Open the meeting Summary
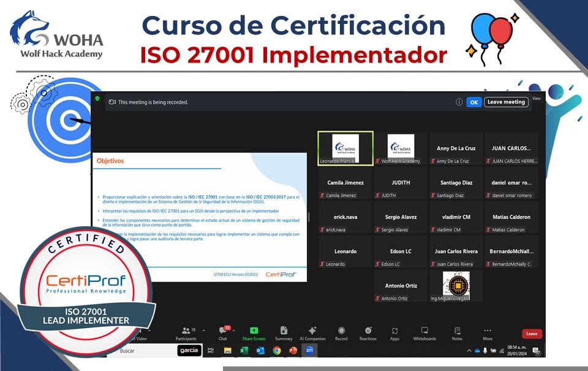The image size is (588, 371). [284, 334]
